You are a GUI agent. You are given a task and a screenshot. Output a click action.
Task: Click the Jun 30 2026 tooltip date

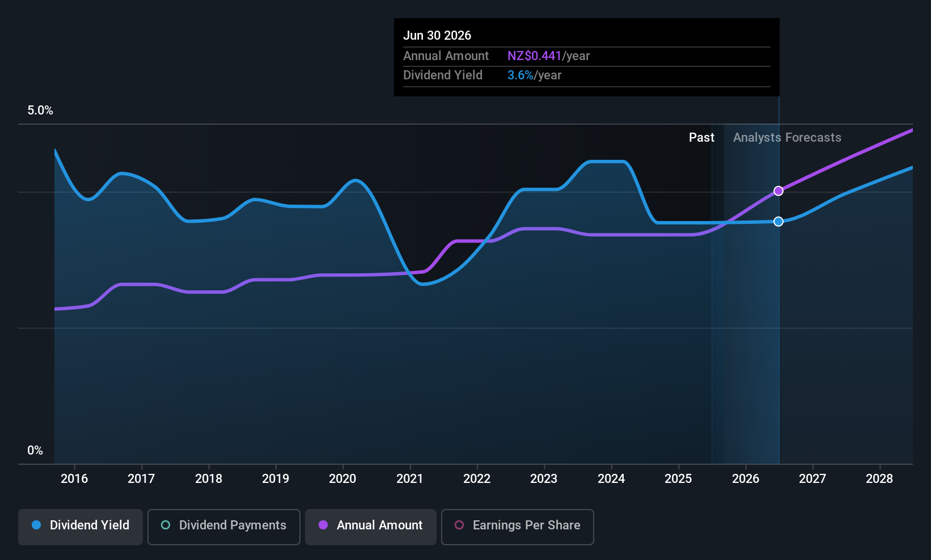coord(437,36)
